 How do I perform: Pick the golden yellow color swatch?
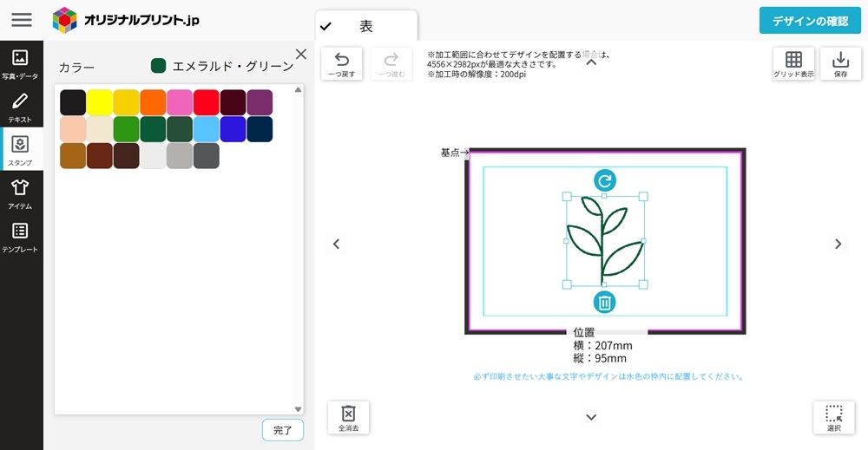[126, 102]
